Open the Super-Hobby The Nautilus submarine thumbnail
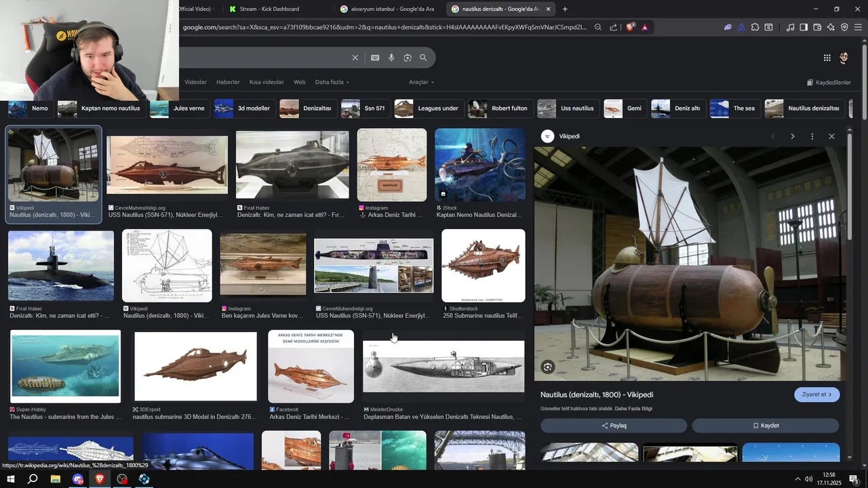 [65, 367]
